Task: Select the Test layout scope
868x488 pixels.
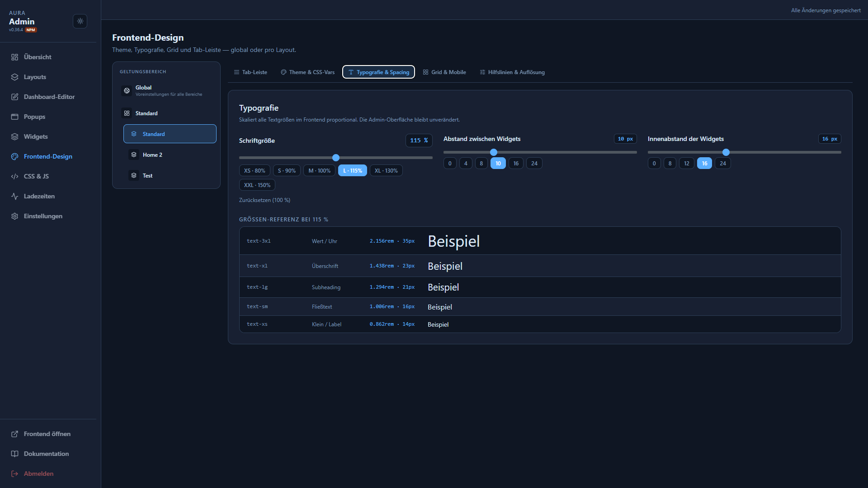Action: click(170, 175)
